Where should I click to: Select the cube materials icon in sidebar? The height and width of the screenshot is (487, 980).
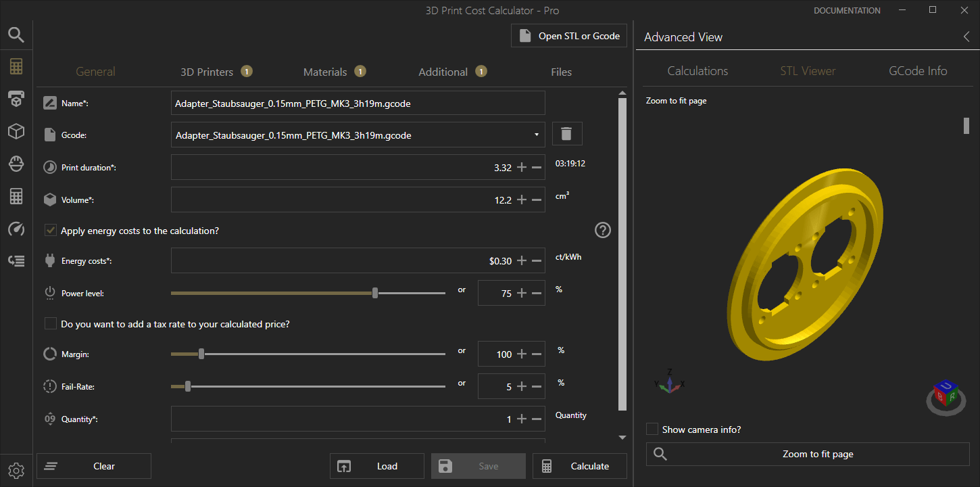pos(16,131)
